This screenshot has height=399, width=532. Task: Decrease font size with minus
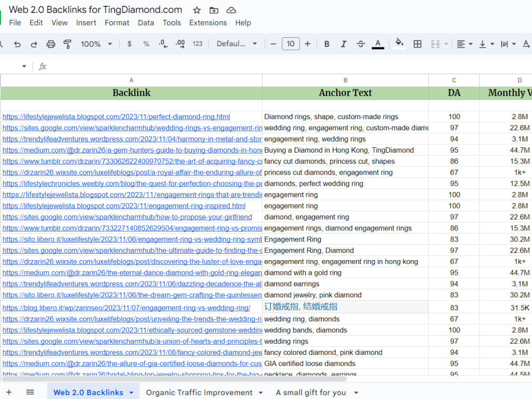[273, 44]
